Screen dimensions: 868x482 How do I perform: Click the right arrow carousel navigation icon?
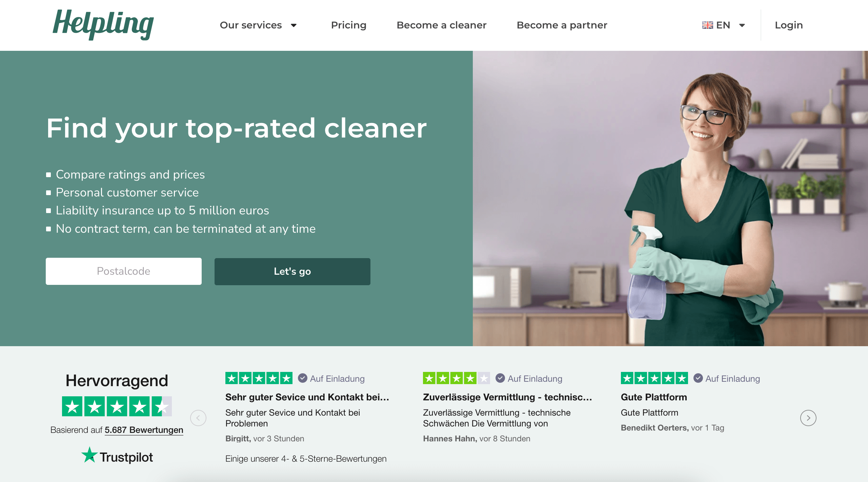(809, 418)
